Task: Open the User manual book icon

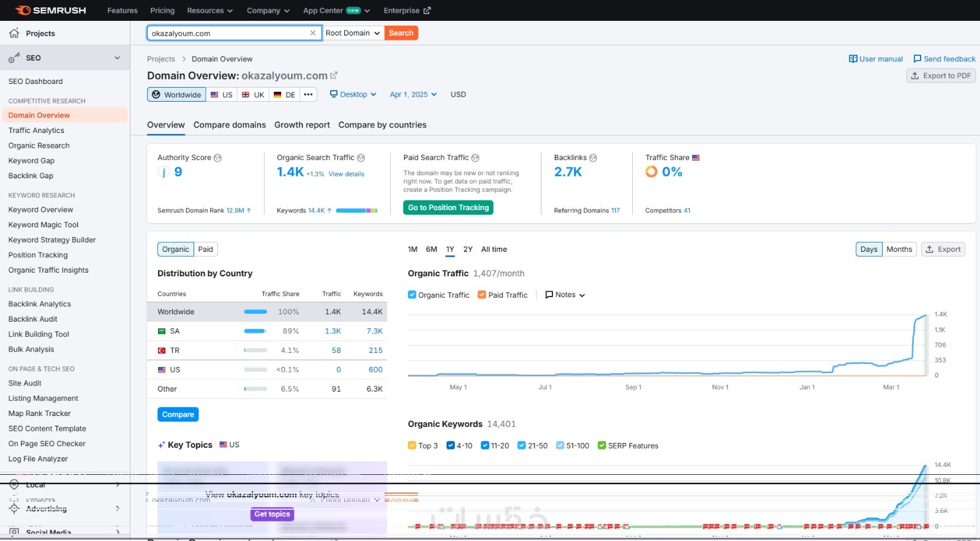Action: coord(853,59)
